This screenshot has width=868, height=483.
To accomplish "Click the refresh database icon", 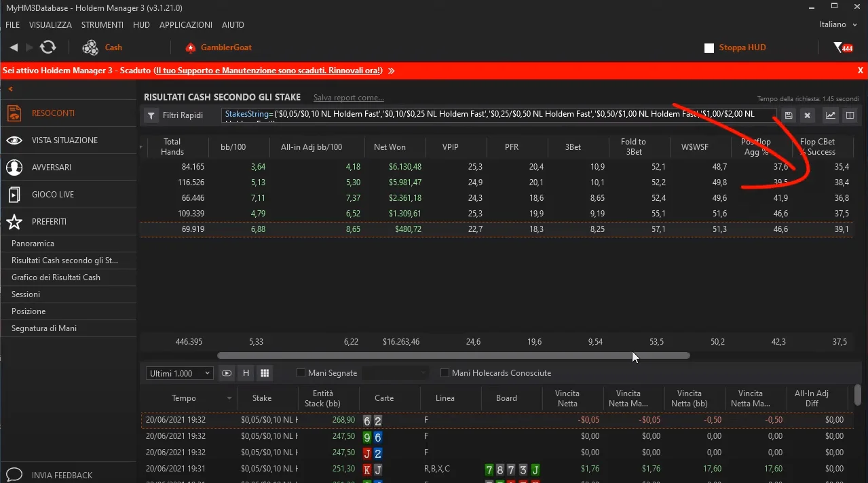I will click(x=48, y=47).
